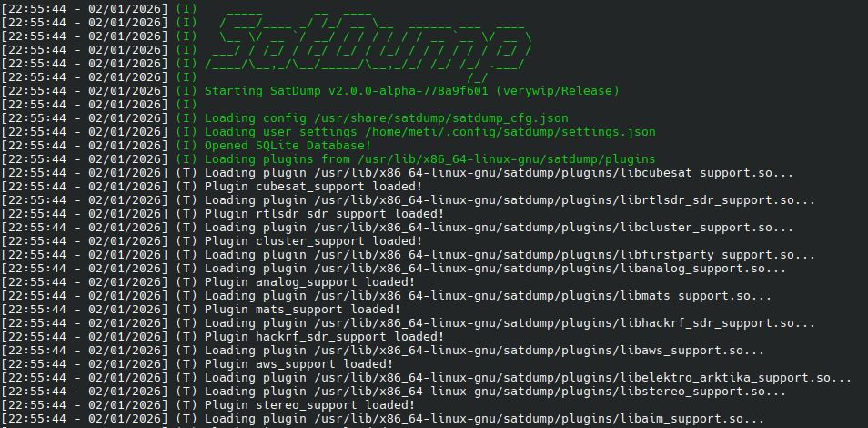This screenshot has width=868, height=428.
Task: Click the 'Opened SQLite Database!' line
Action: click(x=186, y=146)
